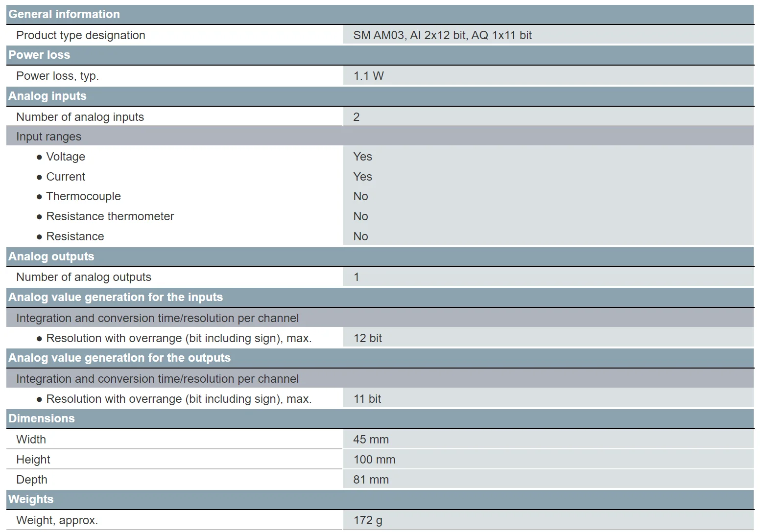Select Integration and conversion subheader under inputs

pos(380,318)
